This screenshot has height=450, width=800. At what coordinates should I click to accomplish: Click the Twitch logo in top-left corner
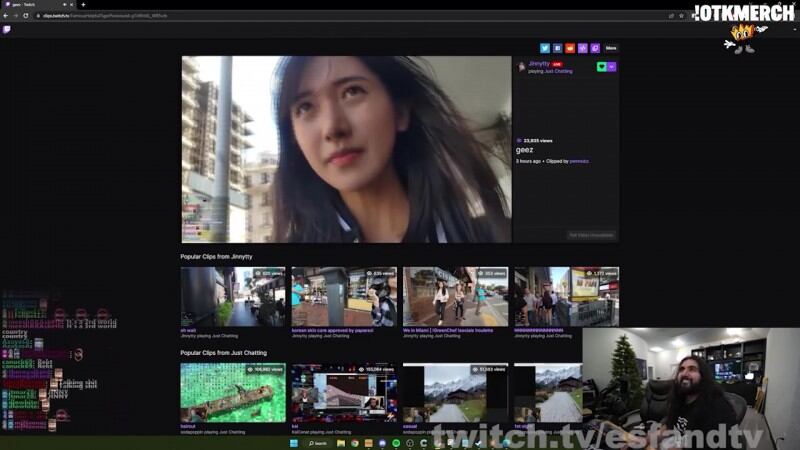point(7,30)
